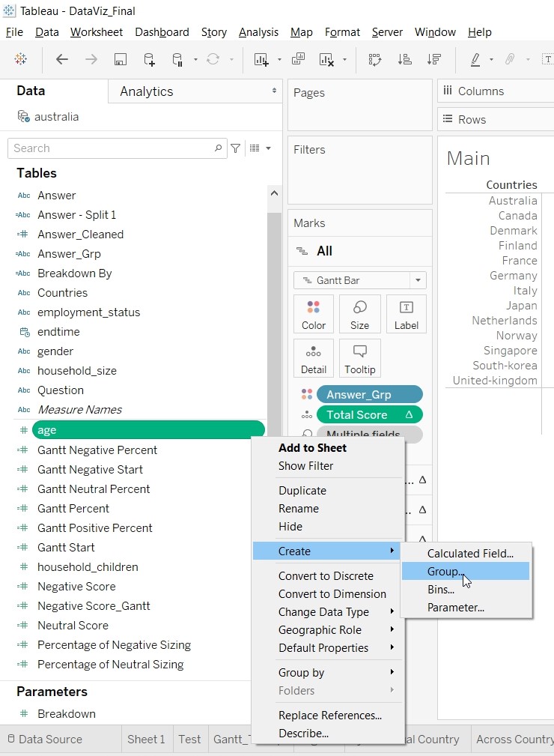Expand the data pane view options dropdown
Screen dimensions: 554x756
(259, 148)
